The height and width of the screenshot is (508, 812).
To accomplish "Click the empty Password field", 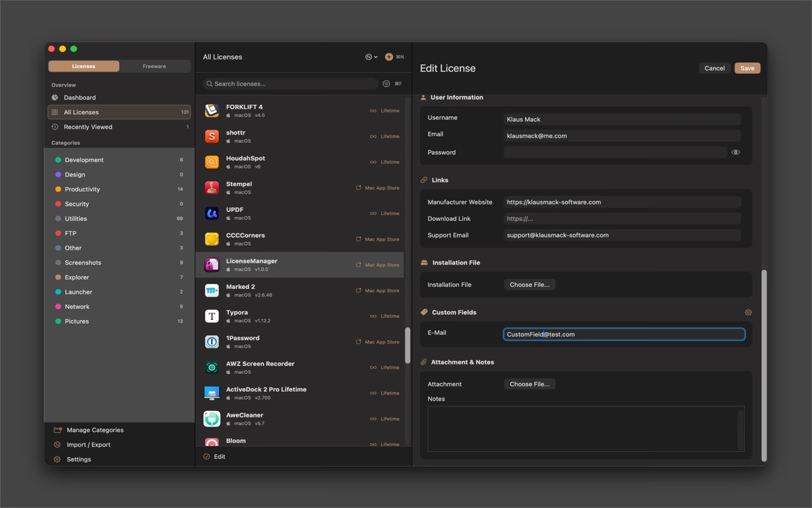I will point(615,152).
